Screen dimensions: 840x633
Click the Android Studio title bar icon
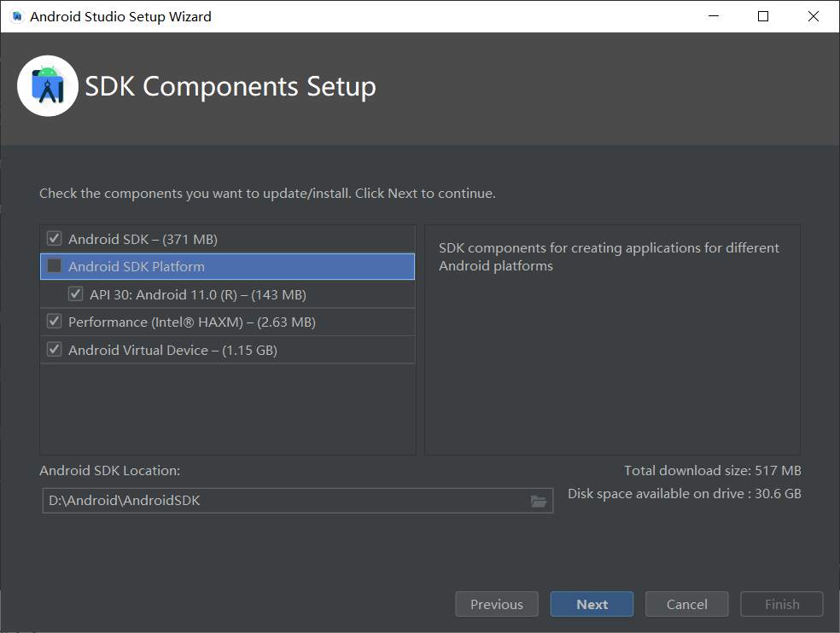[x=16, y=16]
